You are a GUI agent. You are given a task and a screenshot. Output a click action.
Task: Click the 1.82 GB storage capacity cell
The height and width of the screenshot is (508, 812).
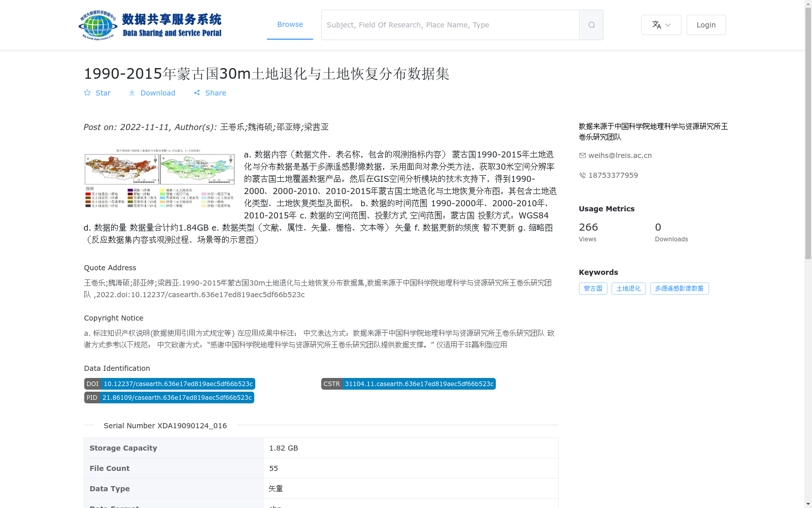coord(411,448)
